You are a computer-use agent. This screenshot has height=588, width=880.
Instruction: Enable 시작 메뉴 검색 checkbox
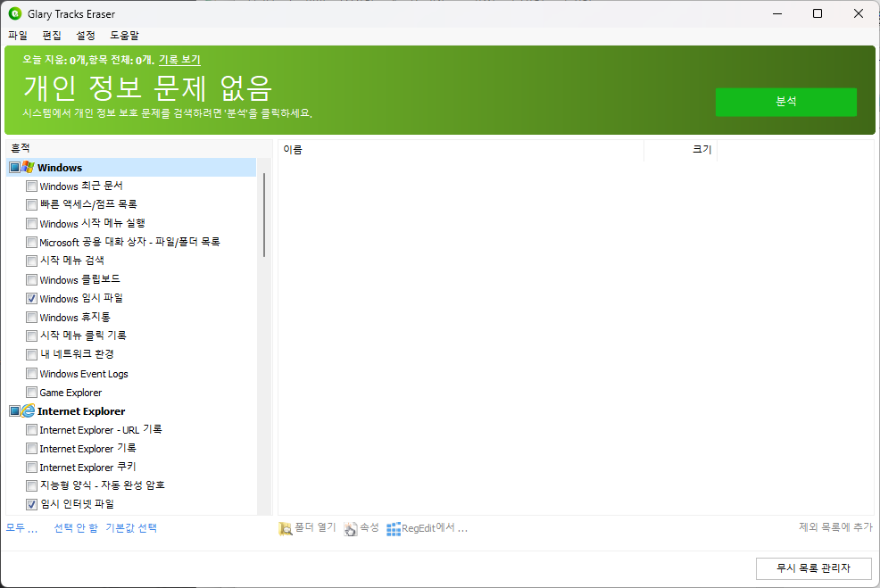pyautogui.click(x=31, y=261)
